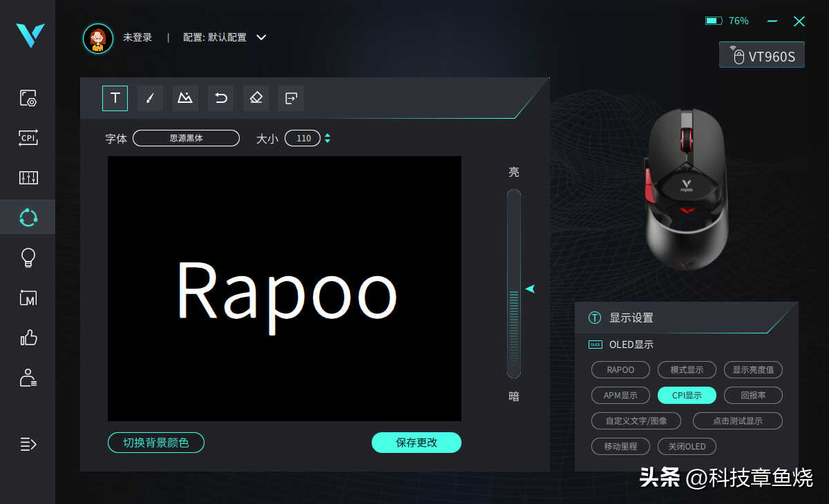The height and width of the screenshot is (504, 829).
Task: Open the CPI settings in the sidebar
Action: click(x=28, y=137)
